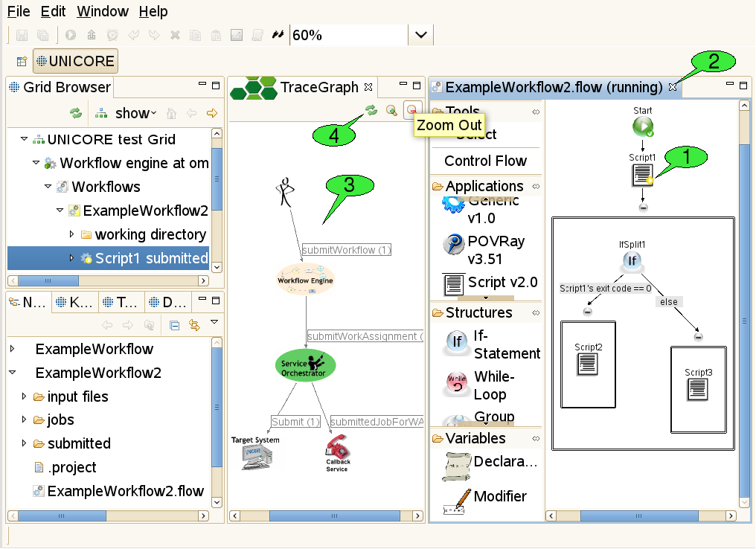
Task: Open the Window menu
Action: (x=103, y=11)
